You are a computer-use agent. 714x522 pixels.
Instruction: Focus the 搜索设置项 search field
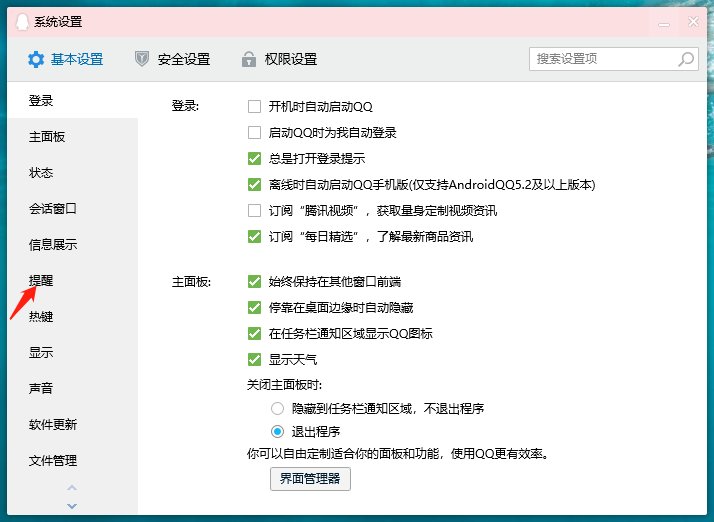coord(613,59)
